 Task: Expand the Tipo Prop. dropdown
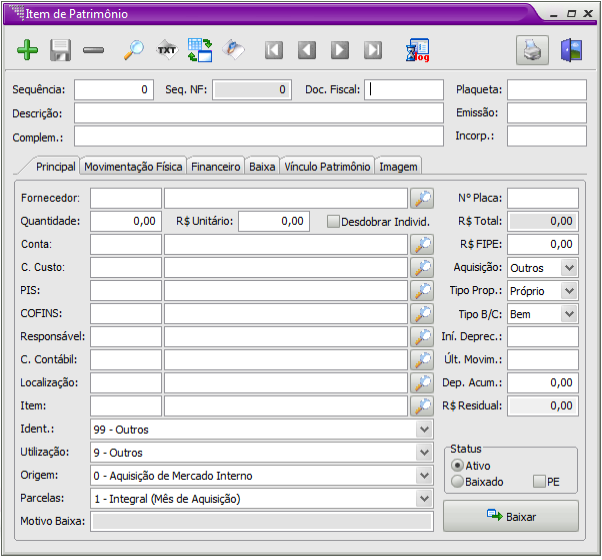coord(569,291)
